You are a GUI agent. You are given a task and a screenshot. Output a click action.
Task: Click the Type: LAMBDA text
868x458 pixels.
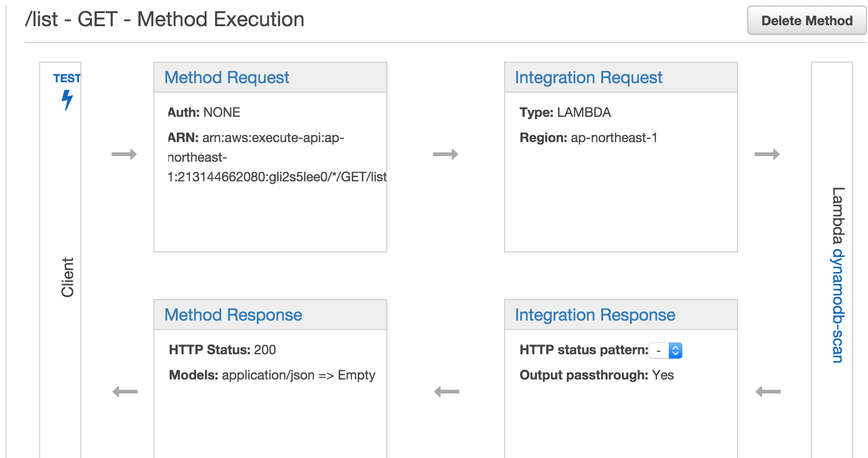[565, 112]
